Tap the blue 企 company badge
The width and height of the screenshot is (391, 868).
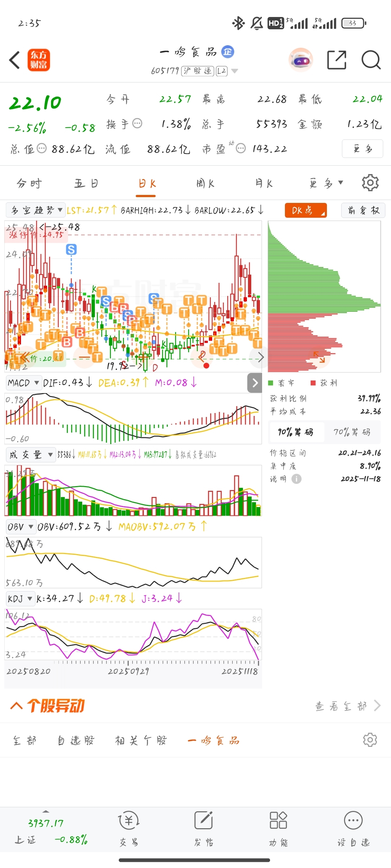[228, 52]
